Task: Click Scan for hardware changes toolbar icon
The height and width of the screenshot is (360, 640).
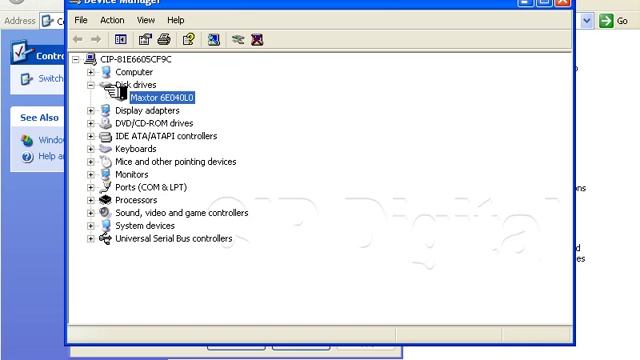Action: [x=213, y=40]
